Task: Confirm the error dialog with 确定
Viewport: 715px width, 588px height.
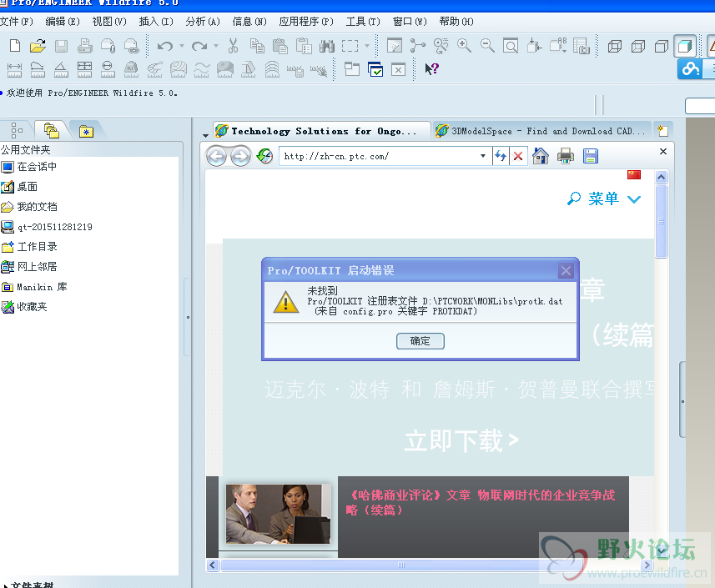Action: (x=420, y=341)
